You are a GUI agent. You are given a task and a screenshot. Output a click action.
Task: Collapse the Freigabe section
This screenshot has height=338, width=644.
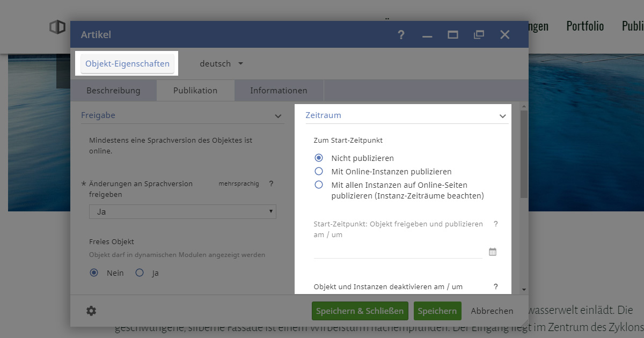click(x=278, y=116)
